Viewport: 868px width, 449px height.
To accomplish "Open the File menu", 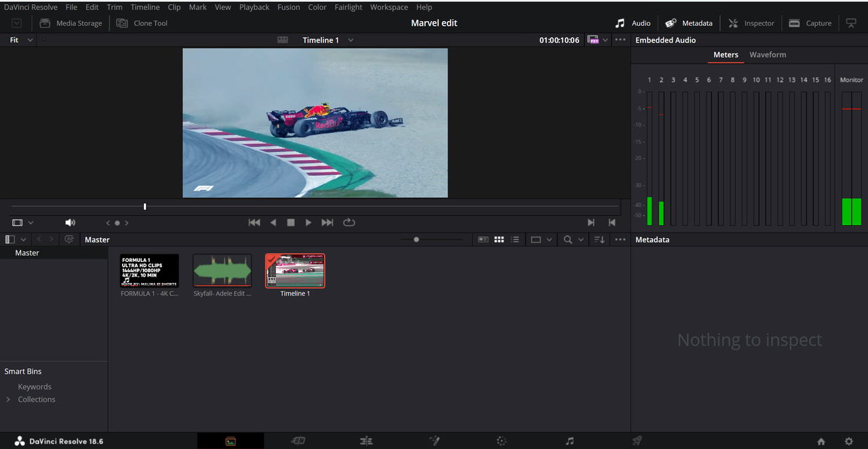I will click(71, 7).
